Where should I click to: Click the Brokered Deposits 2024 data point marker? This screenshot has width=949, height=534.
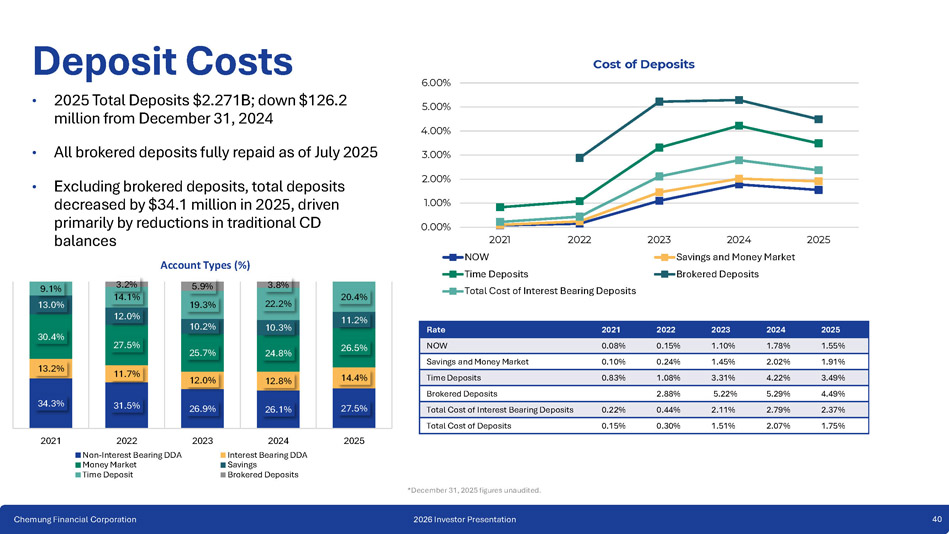(x=738, y=100)
